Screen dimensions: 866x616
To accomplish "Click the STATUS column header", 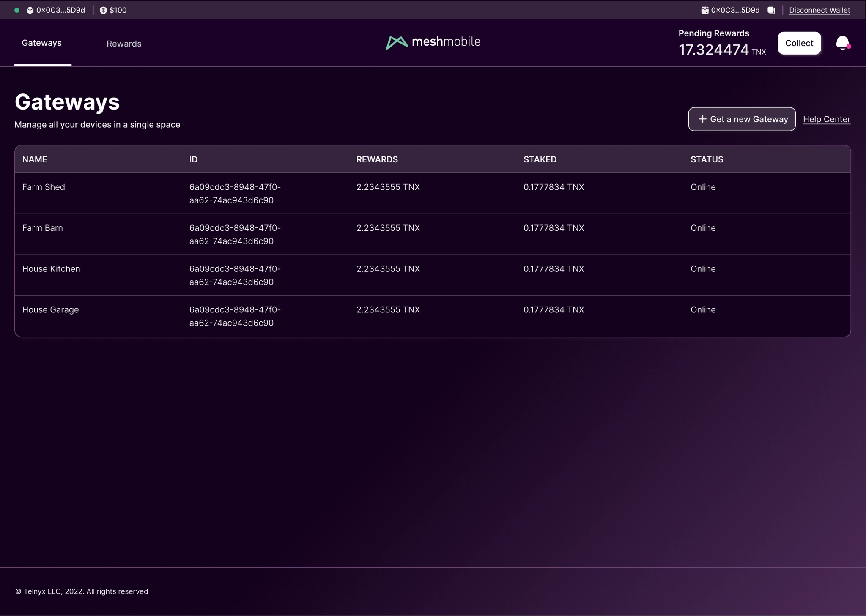I will pos(707,159).
